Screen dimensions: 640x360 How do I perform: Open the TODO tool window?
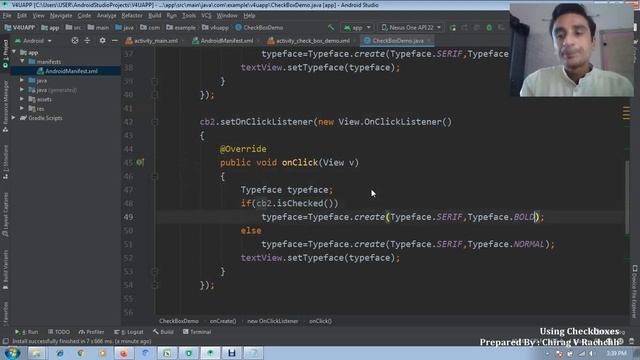[x=59, y=332]
